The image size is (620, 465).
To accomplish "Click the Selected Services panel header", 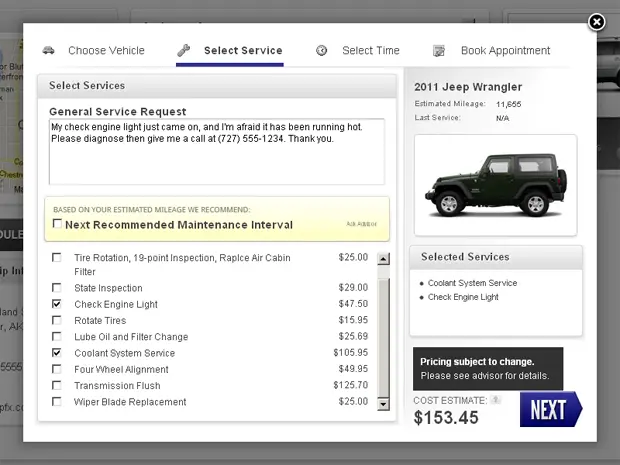I will click(x=496, y=257).
